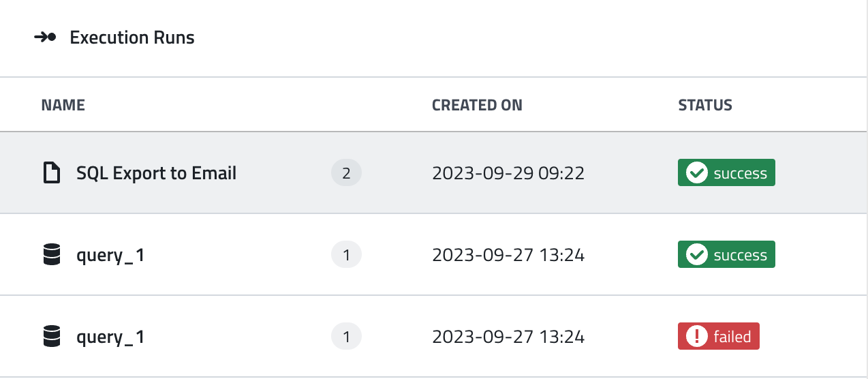Sort by the NAME column header
Image resolution: width=868 pixels, height=379 pixels.
[63, 105]
